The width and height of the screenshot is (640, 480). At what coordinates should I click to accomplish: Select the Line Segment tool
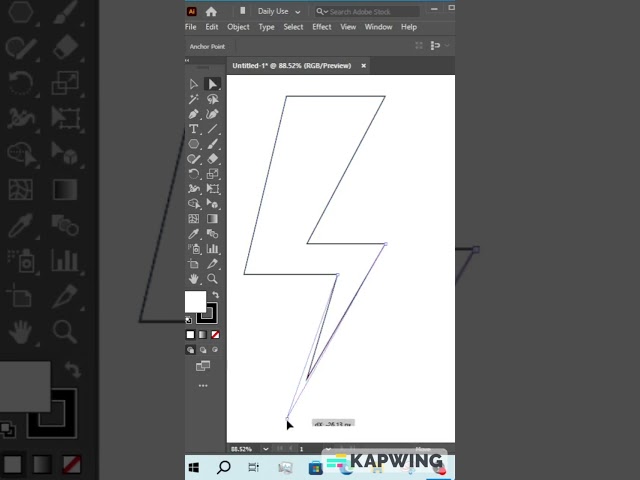point(212,129)
